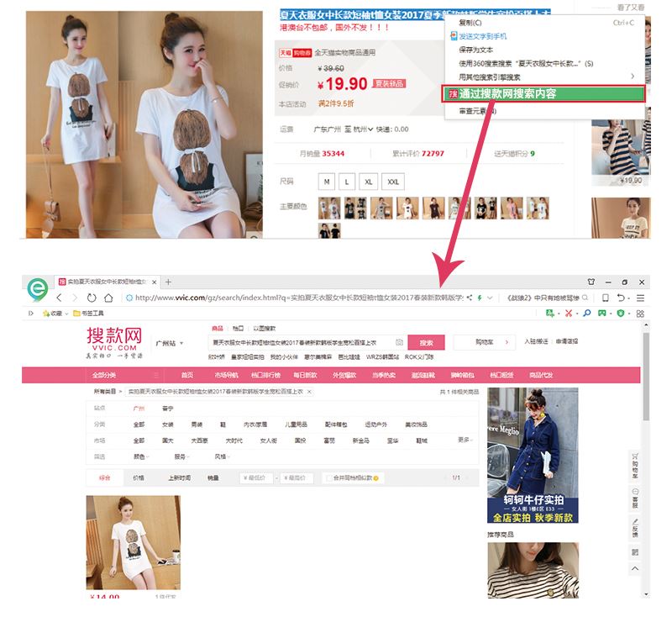
Task: Go to the browser home page icon
Action: pos(108,298)
